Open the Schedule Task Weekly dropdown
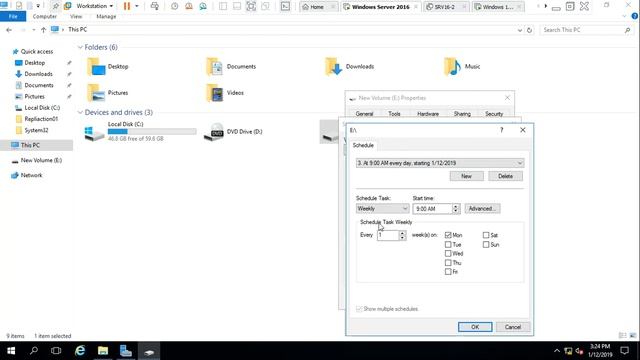Viewport: 640px width, 360px height. (x=382, y=209)
